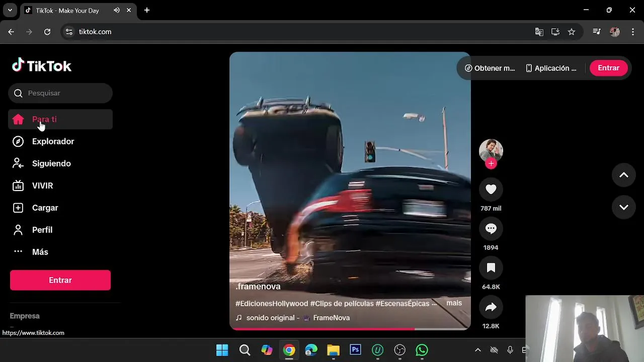
Task: Expand caption with mais
Action: click(x=454, y=303)
